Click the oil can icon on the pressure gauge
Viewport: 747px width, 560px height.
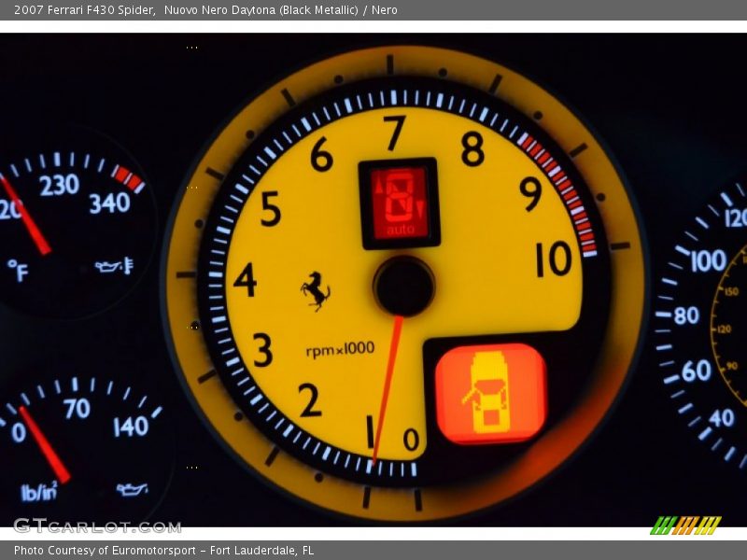coord(132,489)
